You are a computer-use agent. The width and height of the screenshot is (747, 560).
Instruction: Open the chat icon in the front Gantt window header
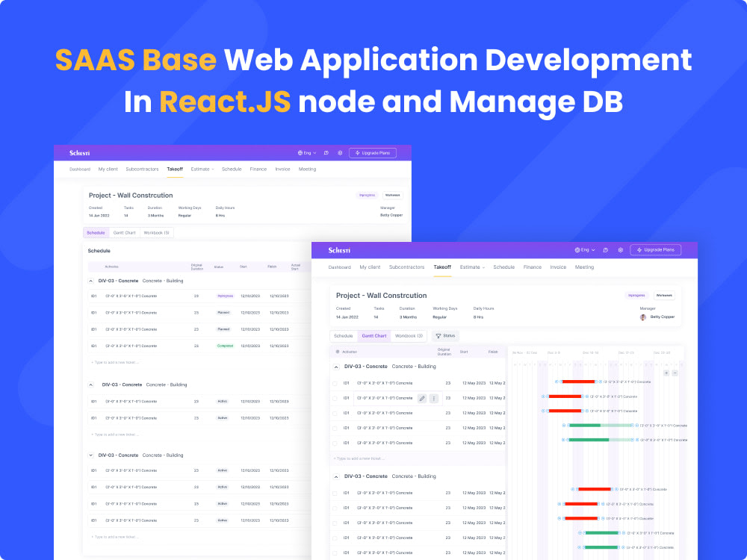coord(606,250)
